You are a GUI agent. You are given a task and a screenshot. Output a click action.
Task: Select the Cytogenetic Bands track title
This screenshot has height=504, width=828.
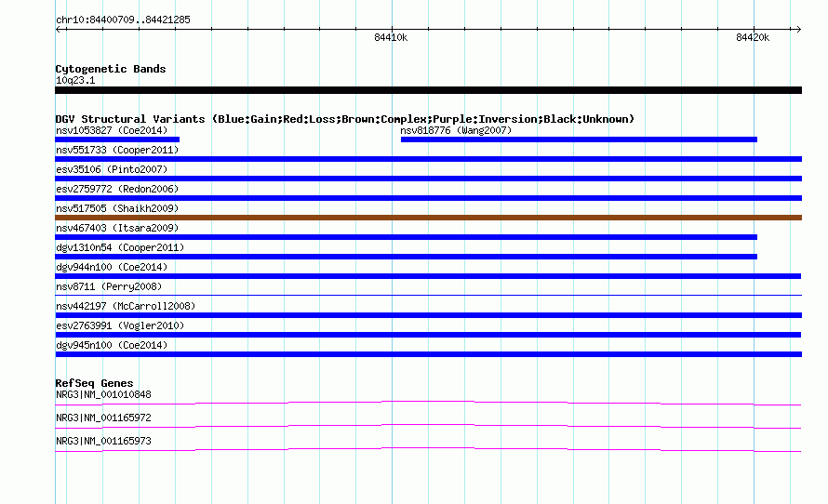[111, 69]
